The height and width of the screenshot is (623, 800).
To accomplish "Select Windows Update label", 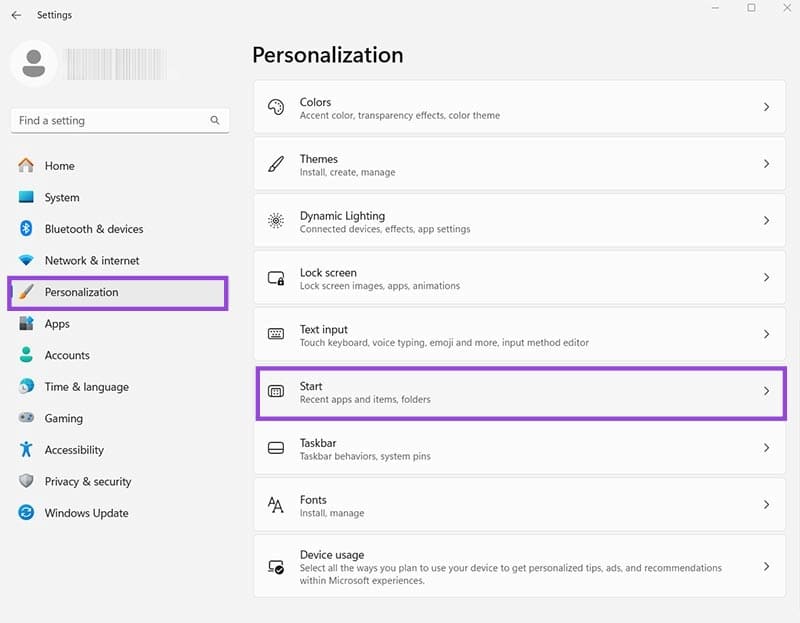I will tap(86, 513).
